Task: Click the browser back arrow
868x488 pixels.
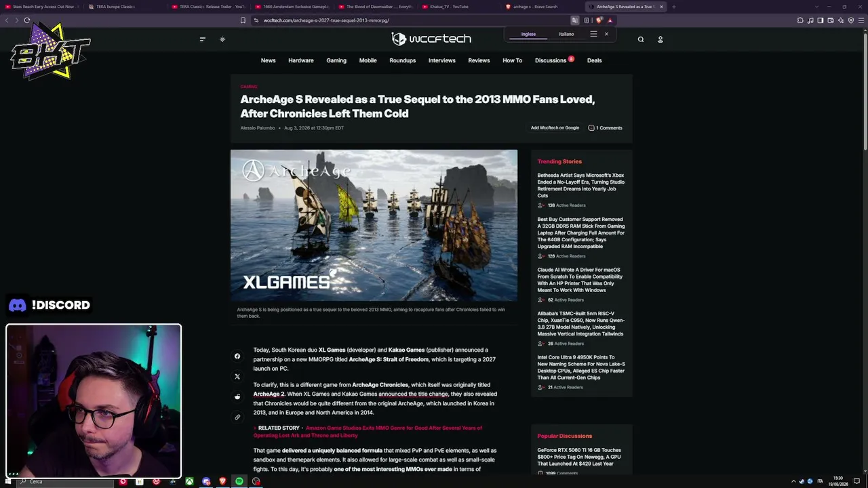Action: coord(7,20)
